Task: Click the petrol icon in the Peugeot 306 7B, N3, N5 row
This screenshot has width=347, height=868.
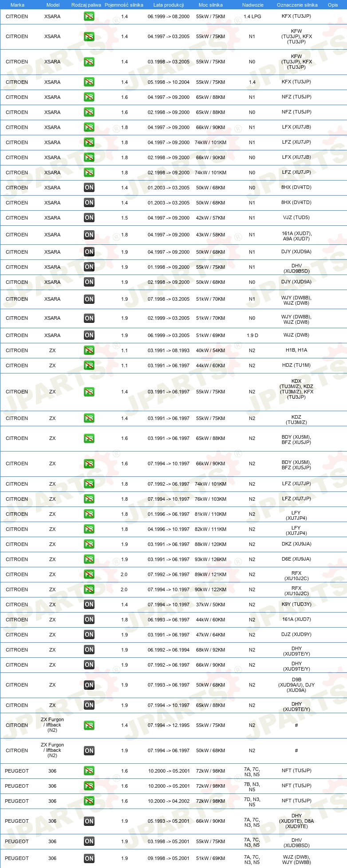Action: click(x=89, y=786)
